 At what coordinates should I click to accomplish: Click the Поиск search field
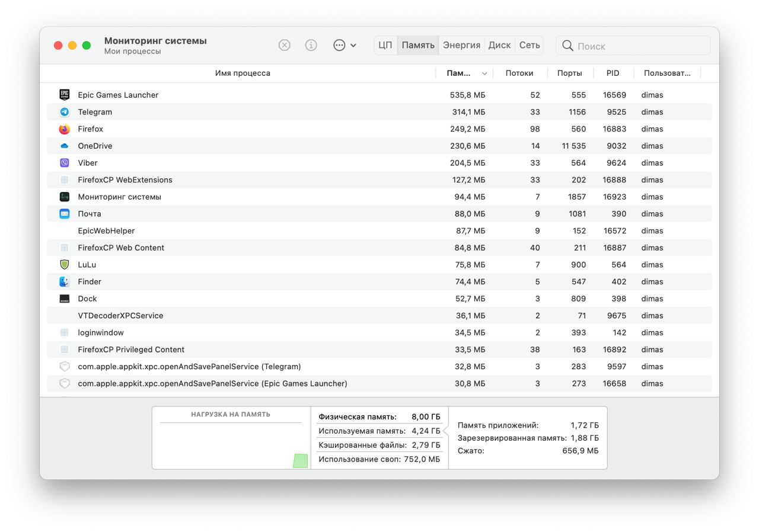633,46
